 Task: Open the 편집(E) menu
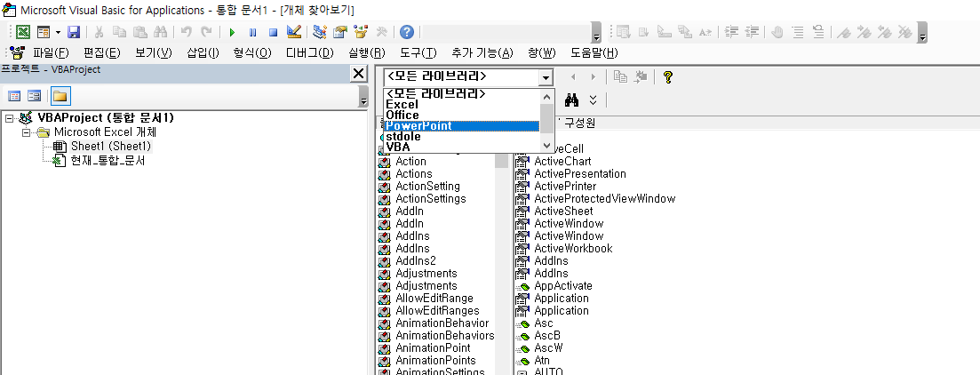(102, 53)
